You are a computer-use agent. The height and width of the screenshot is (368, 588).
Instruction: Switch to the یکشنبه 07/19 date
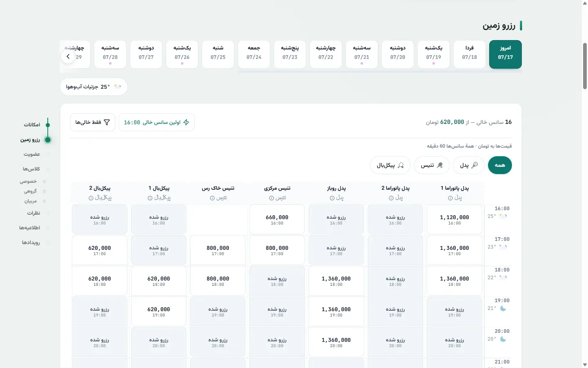click(434, 54)
